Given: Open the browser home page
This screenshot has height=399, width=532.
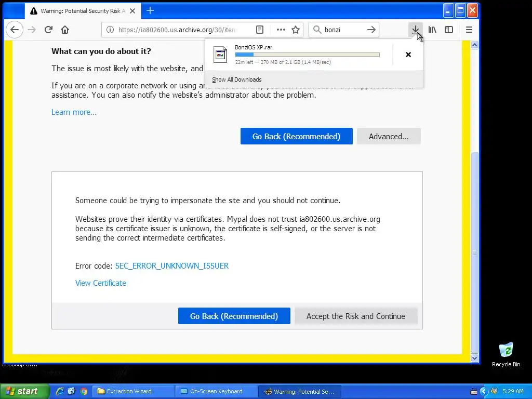Looking at the screenshot, I should [65, 30].
